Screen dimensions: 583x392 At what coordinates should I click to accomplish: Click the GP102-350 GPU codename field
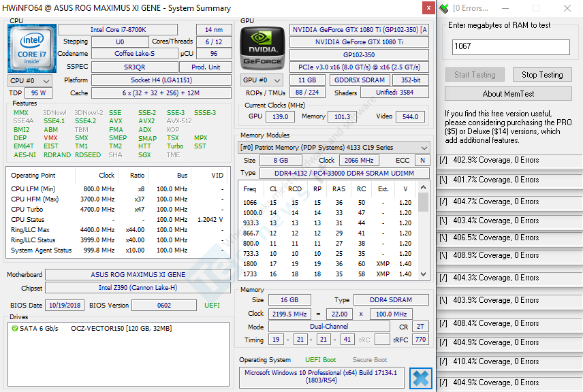click(359, 55)
